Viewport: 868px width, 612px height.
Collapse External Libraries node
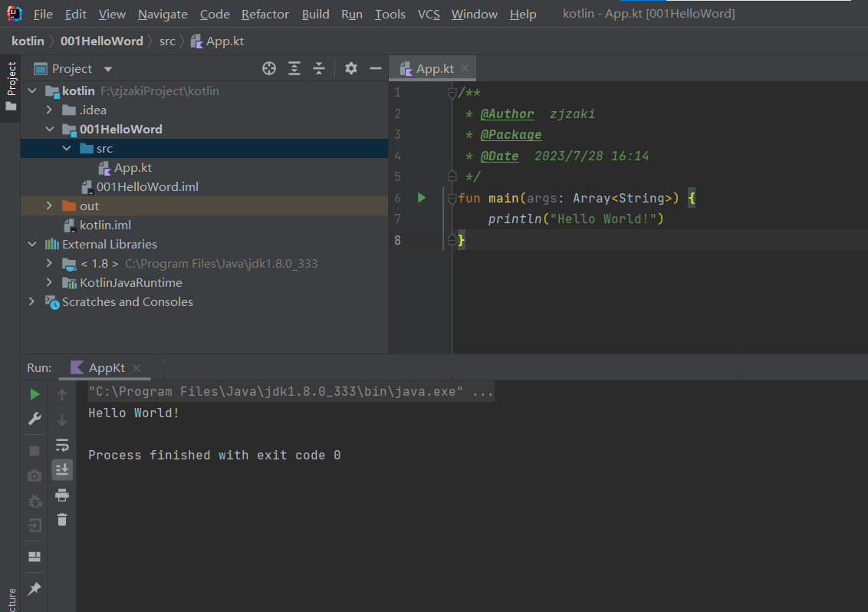point(32,244)
